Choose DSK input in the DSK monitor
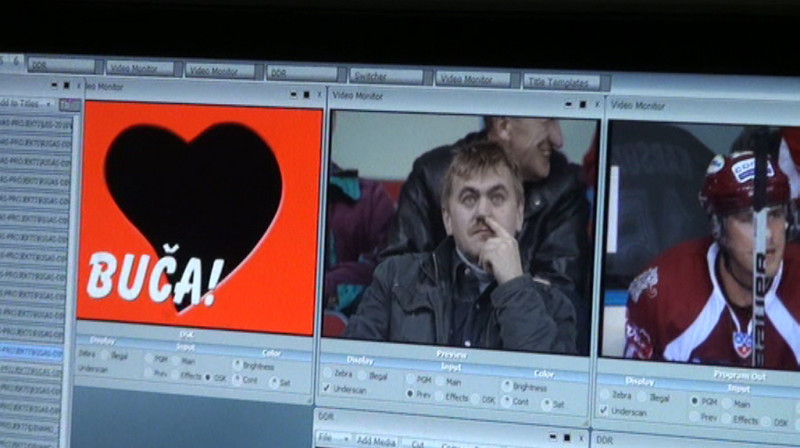The height and width of the screenshot is (448, 800). coord(208,378)
